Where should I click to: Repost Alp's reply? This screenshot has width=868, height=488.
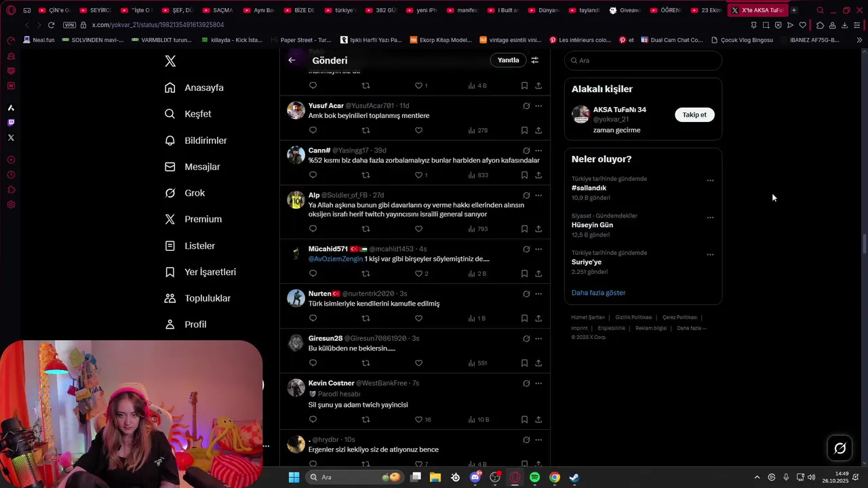(x=366, y=229)
